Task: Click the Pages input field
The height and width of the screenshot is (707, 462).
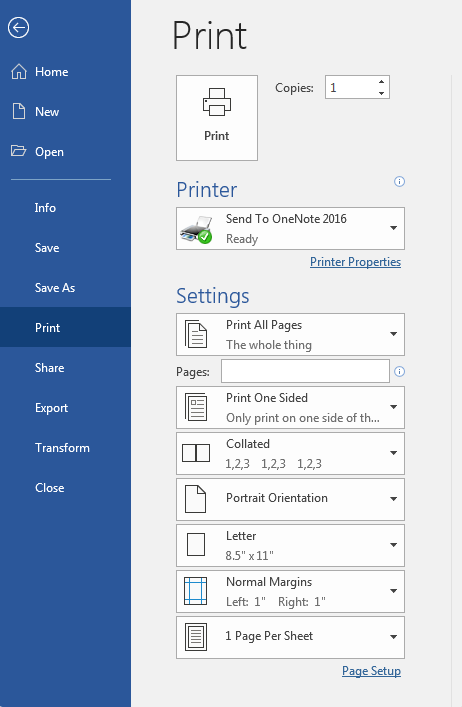Action: coord(305,371)
